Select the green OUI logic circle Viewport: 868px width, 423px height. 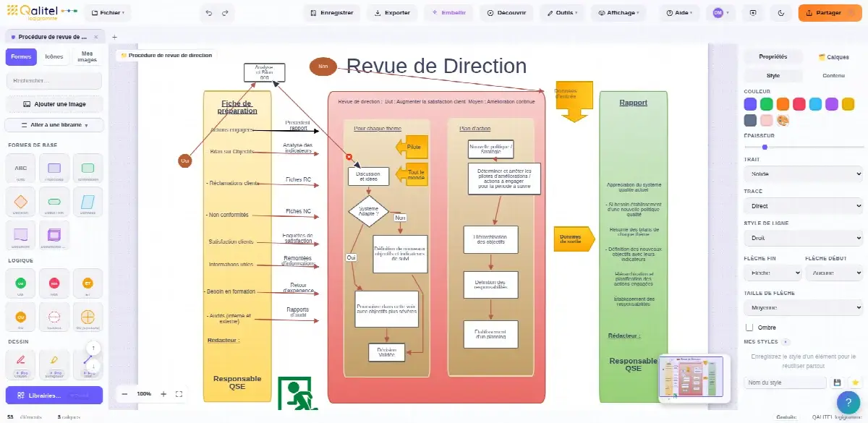(21, 284)
